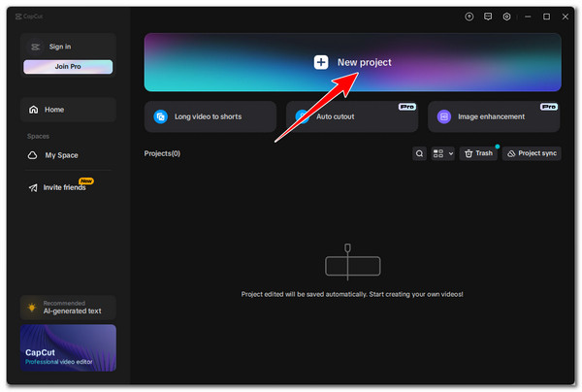Open the Image enhancement tool
Screen dimensions: 582x392
pyautogui.click(x=494, y=116)
